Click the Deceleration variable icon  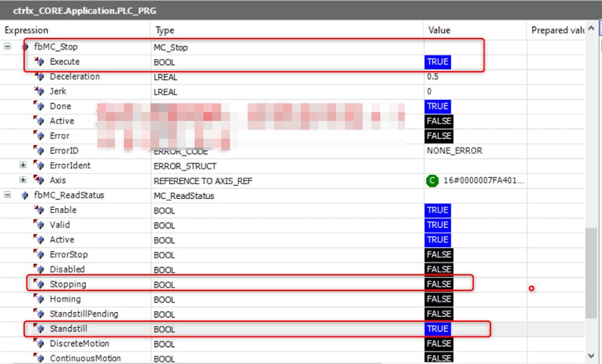(x=40, y=77)
